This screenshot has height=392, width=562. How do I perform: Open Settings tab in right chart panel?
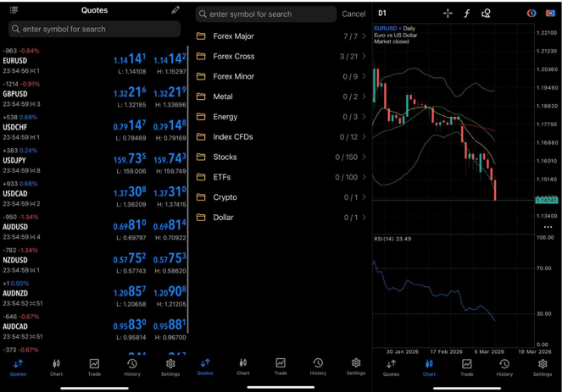click(x=543, y=367)
